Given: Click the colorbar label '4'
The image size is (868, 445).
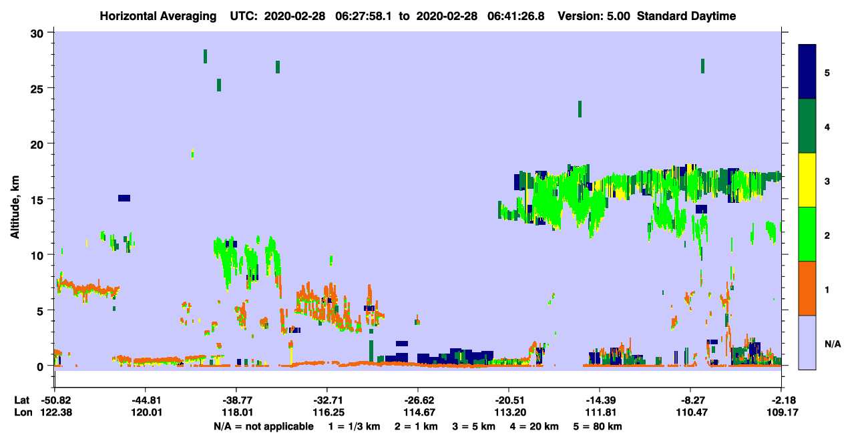Looking at the screenshot, I should pos(827,126).
